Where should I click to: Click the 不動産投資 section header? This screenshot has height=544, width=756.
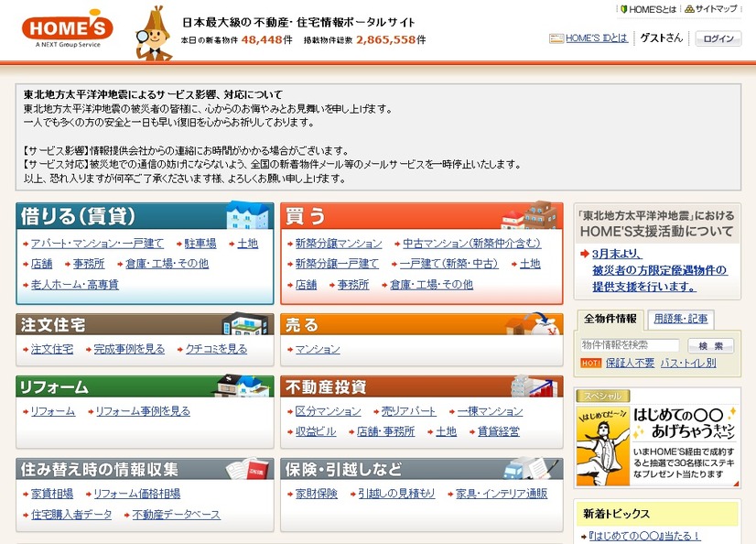point(421,386)
